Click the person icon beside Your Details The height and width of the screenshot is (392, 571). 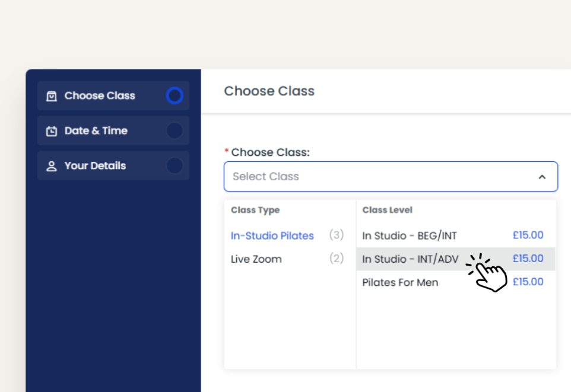tap(52, 166)
